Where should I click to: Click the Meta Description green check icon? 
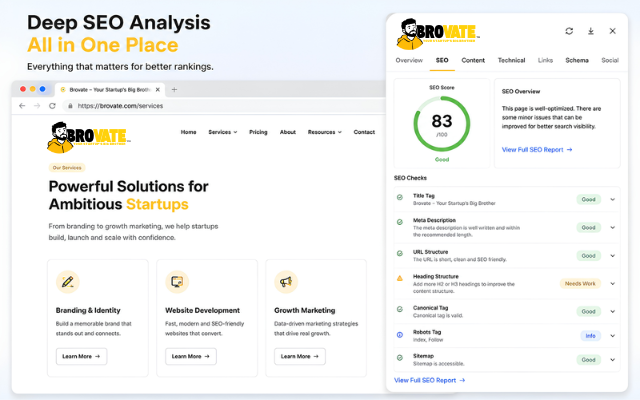[400, 222]
